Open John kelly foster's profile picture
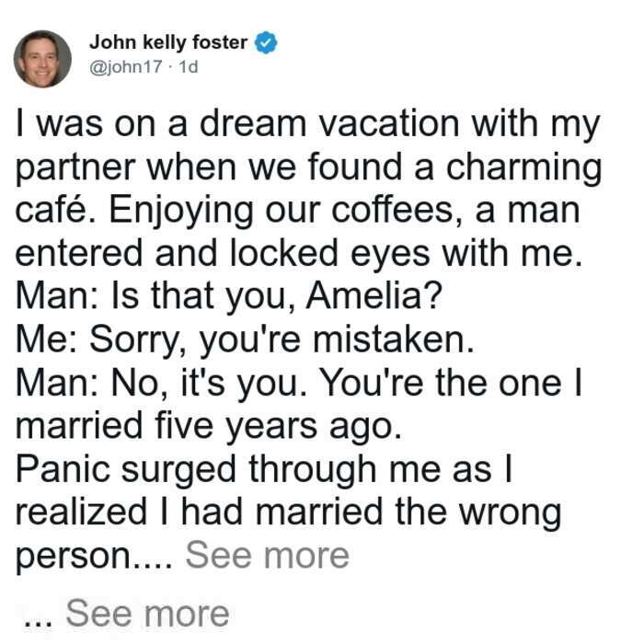The height and width of the screenshot is (644, 644). point(42,59)
